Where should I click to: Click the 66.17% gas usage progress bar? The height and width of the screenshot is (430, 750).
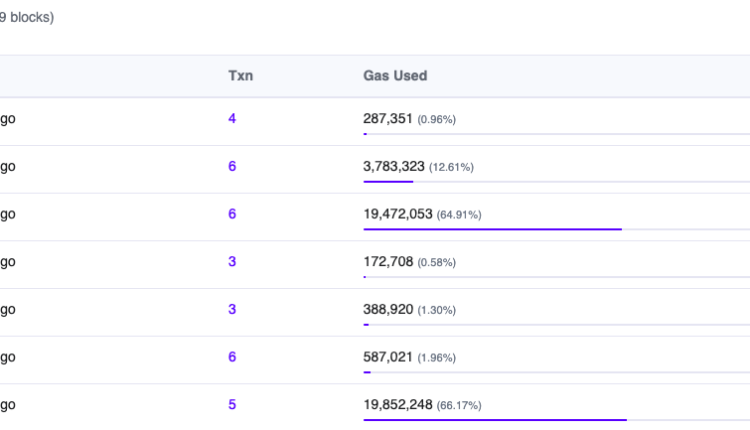(x=556, y=420)
